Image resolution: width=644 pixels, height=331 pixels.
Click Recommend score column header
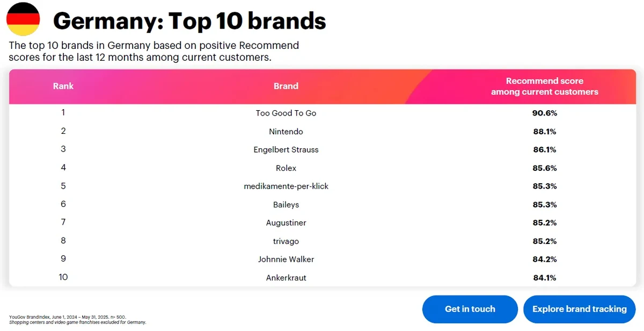click(x=545, y=87)
